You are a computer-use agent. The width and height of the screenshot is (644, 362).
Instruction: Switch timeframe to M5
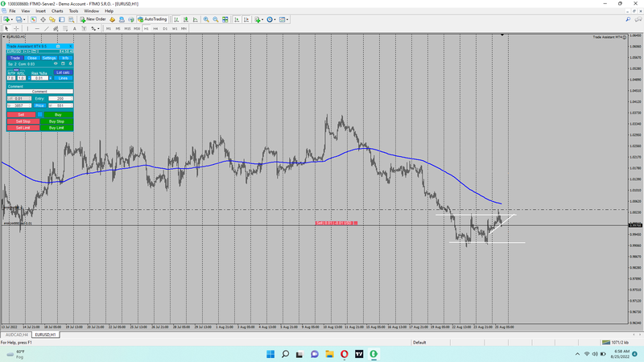click(x=118, y=29)
